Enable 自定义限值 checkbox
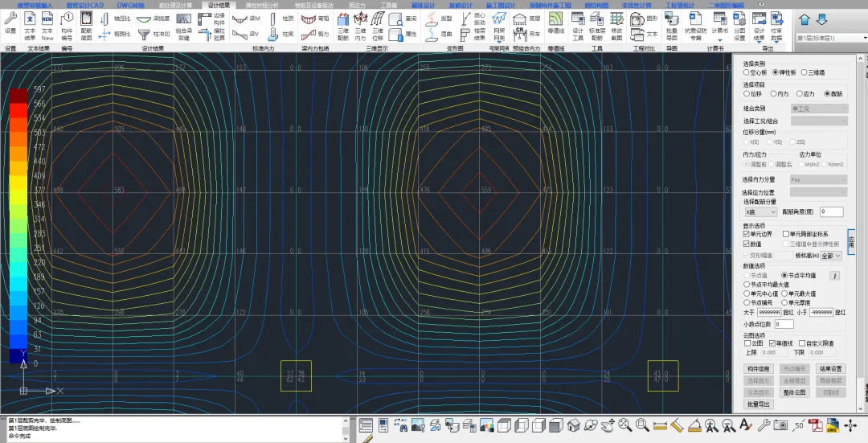Screen dimensions: 868x443 (817, 343)
